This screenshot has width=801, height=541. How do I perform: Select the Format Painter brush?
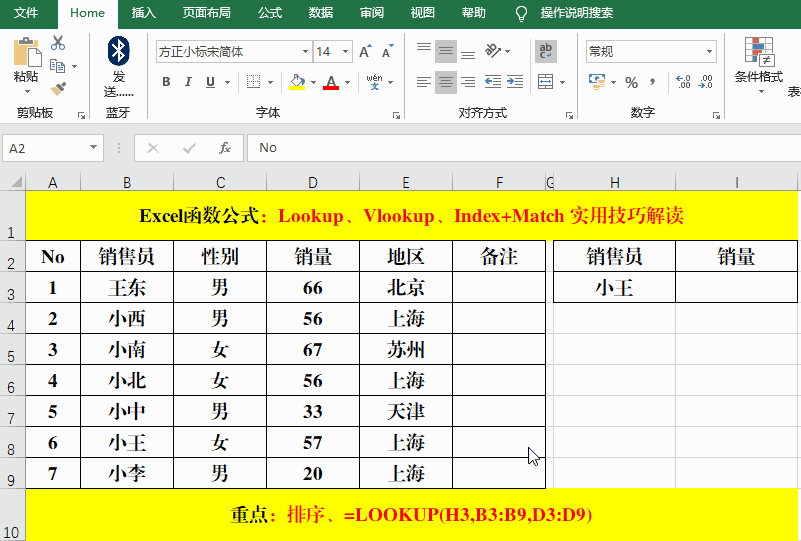(58, 89)
